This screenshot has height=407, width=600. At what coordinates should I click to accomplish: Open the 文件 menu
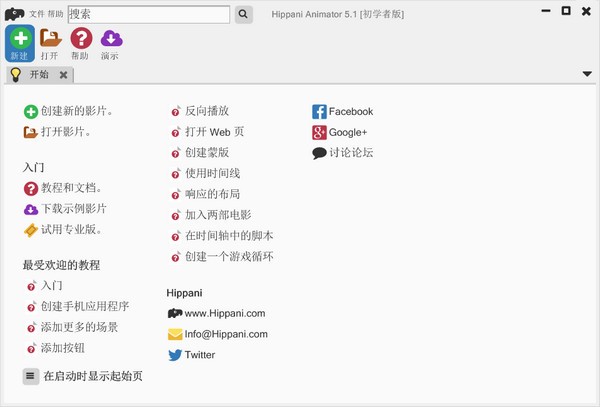click(x=37, y=14)
